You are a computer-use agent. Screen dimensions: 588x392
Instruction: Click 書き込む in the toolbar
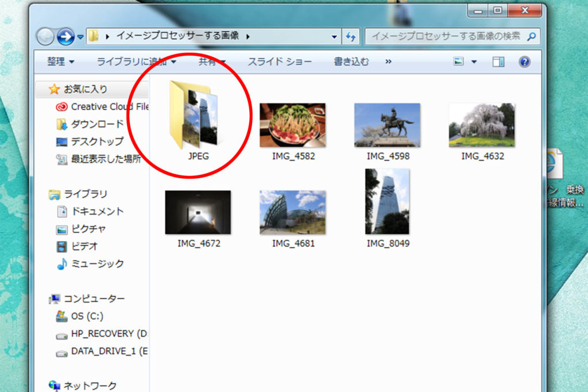point(351,62)
